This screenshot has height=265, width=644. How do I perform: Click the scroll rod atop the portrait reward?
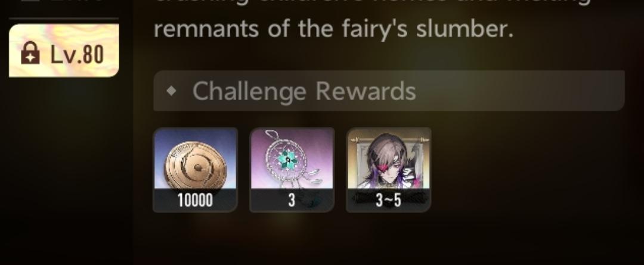tap(389, 141)
